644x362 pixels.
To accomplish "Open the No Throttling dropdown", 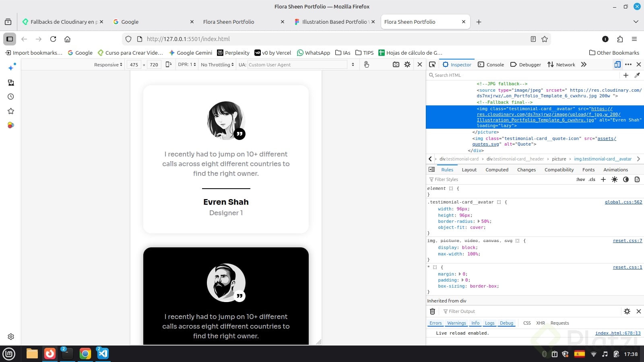I will tap(217, 64).
